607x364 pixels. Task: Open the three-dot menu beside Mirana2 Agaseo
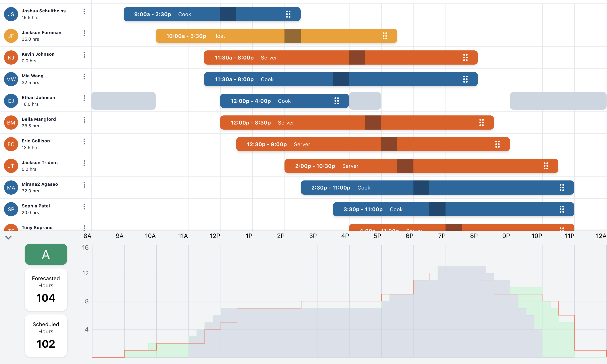coord(84,185)
